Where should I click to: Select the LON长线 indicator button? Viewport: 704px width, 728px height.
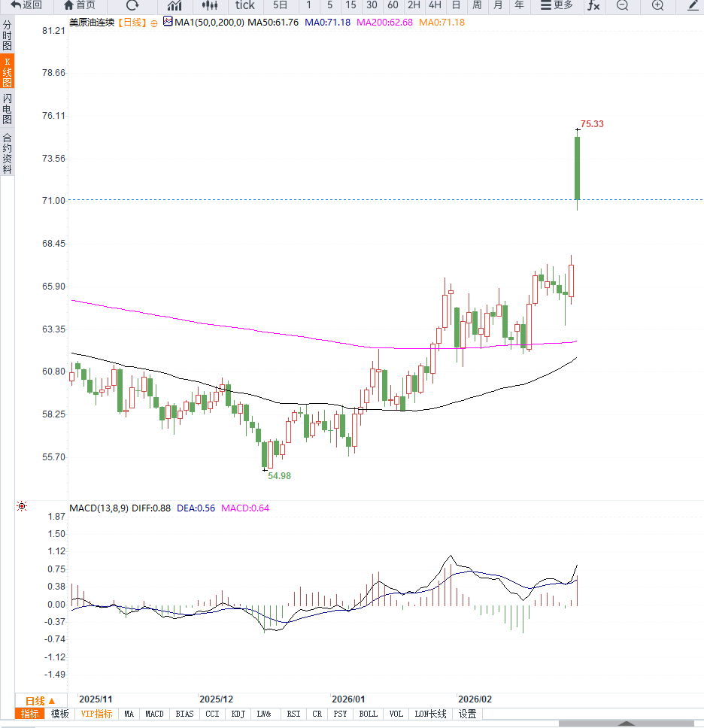point(430,714)
